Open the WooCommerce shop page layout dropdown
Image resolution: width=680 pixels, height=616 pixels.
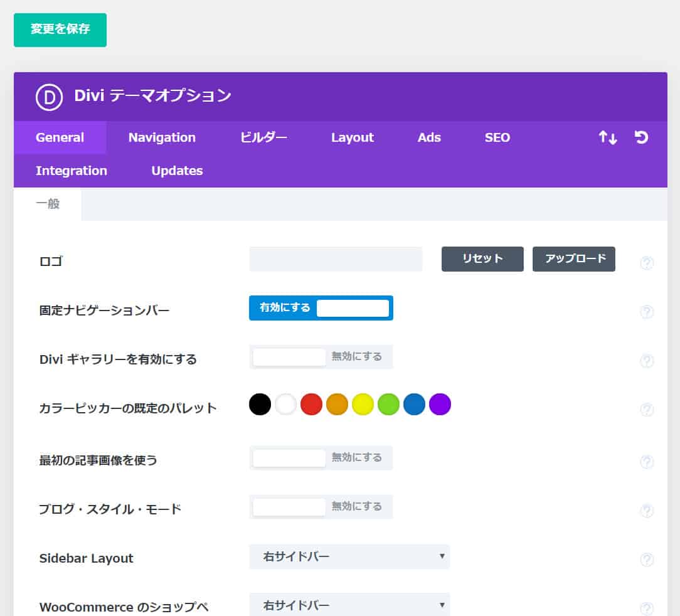(349, 605)
